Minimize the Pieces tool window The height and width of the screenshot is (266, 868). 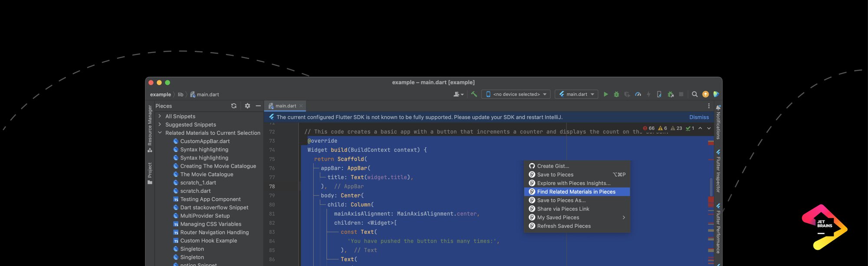pyautogui.click(x=258, y=106)
